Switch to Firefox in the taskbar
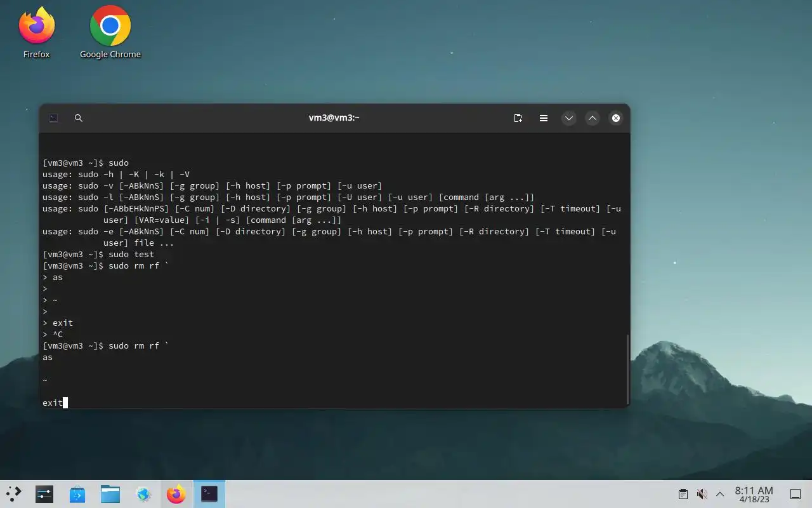This screenshot has height=508, width=812. 176,494
